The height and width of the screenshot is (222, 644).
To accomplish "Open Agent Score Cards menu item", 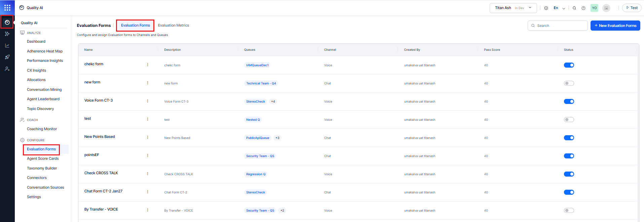I will (43, 158).
